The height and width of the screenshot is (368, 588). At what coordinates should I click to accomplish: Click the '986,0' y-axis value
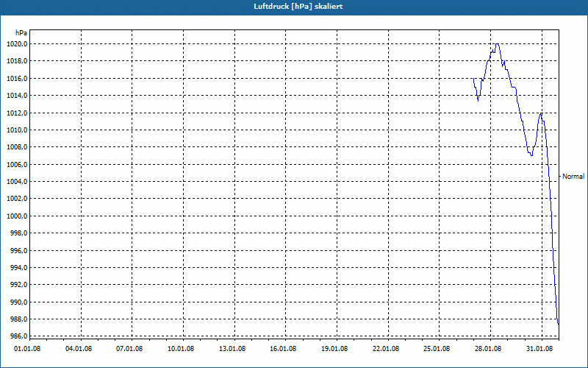(x=18, y=336)
